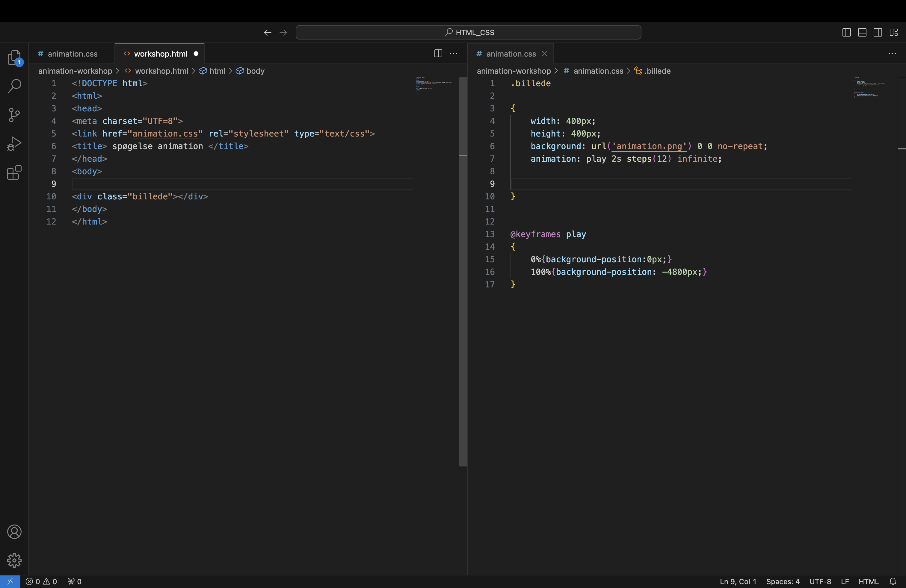This screenshot has height=588, width=906.
Task: Change language mode via HTML status item
Action: pyautogui.click(x=868, y=581)
